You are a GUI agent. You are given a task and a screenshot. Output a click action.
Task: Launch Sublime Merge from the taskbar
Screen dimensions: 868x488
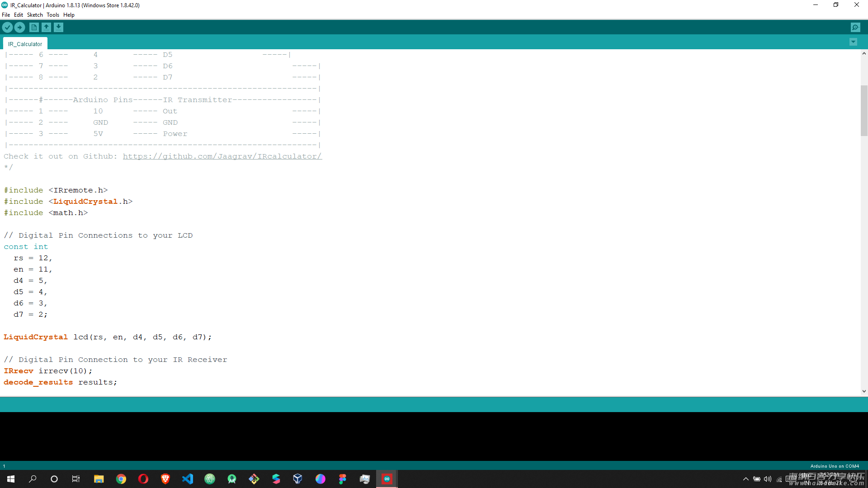276,479
